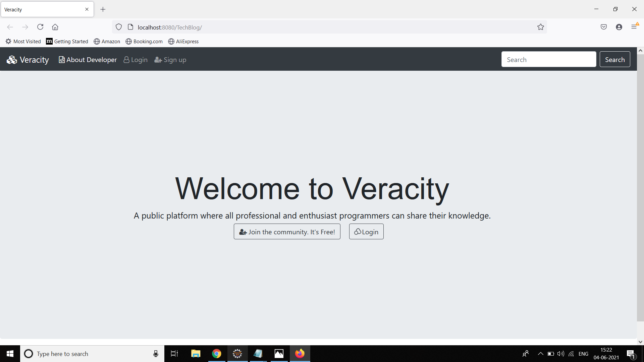This screenshot has width=644, height=362.
Task: Open Firefox account profile icon
Action: [619, 27]
